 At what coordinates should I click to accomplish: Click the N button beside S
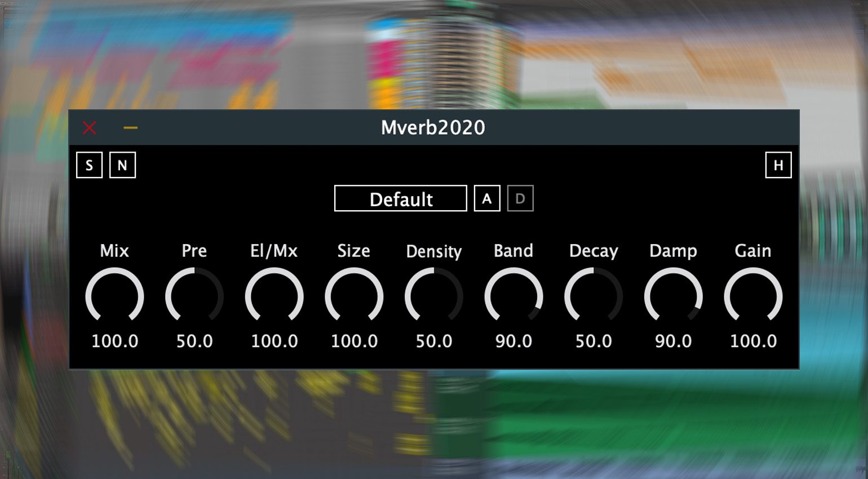[122, 165]
